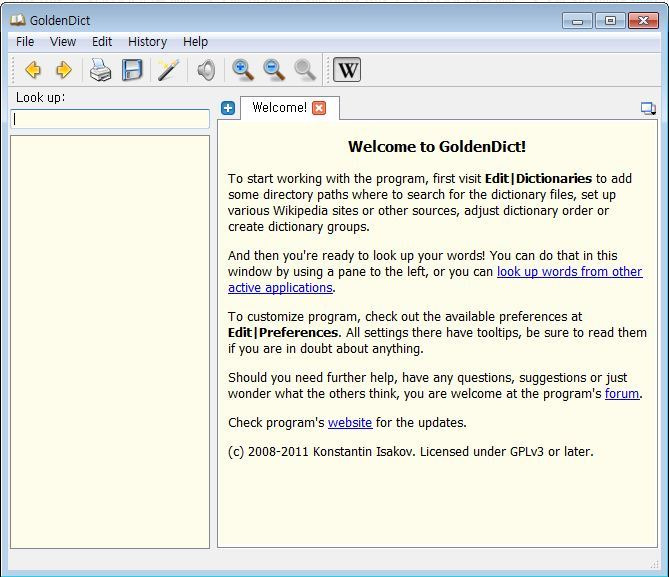Click the 'Welcome to GoldenDict!' heading
669x577 pixels.
coord(437,146)
